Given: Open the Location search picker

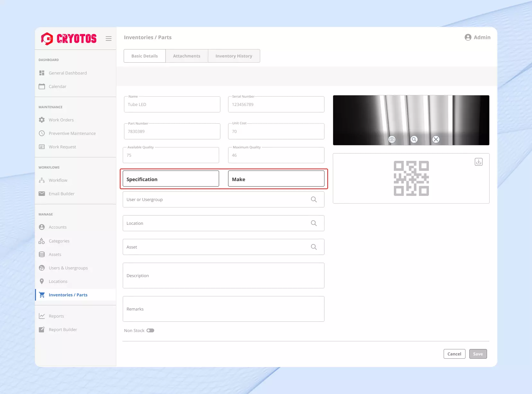Looking at the screenshot, I should 314,223.
